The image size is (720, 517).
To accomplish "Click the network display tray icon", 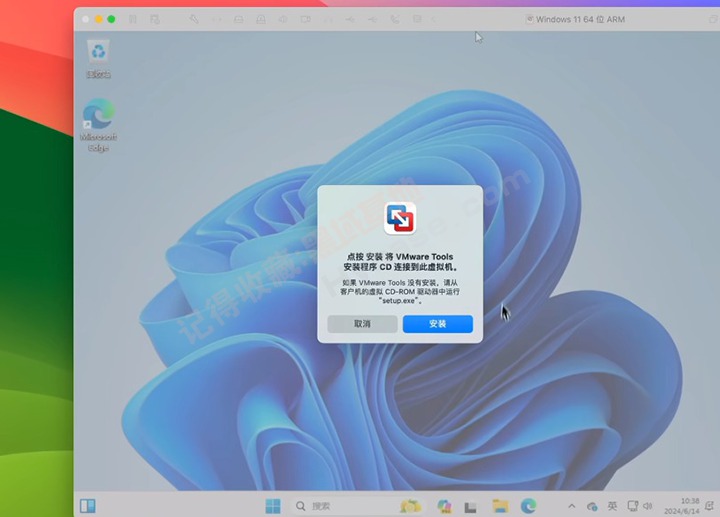I will pos(633,506).
